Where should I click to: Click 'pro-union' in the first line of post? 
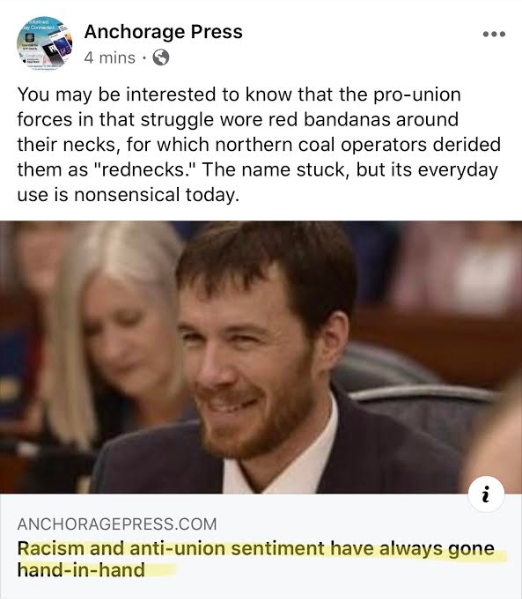pos(417,95)
